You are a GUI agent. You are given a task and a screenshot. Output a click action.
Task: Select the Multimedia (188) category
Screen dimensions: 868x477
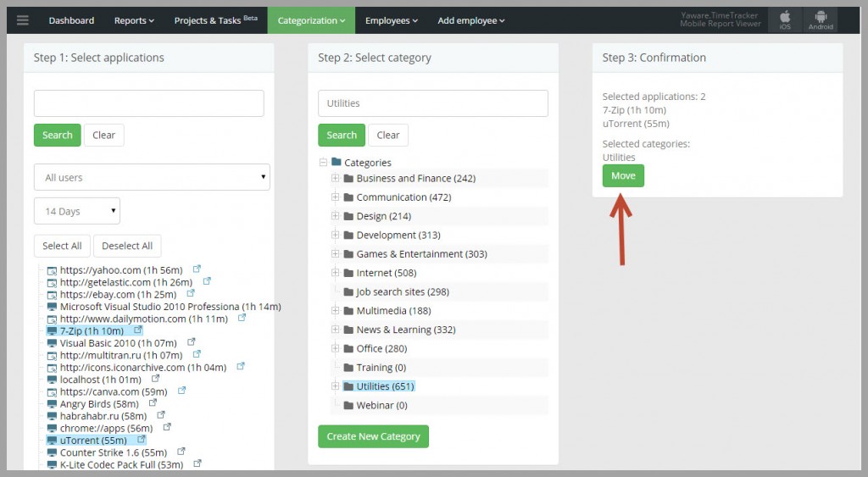(x=393, y=311)
